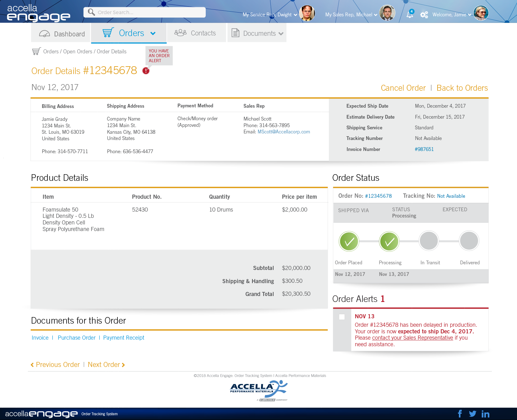Open Dwight service rep avatar
Screen dimensions: 517x420
pyautogui.click(x=307, y=13)
